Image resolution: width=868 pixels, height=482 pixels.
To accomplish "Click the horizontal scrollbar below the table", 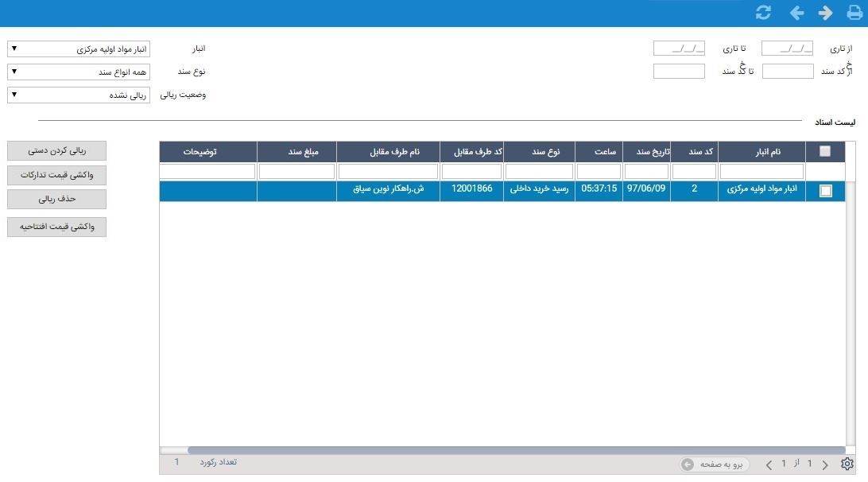I will pyautogui.click(x=516, y=450).
